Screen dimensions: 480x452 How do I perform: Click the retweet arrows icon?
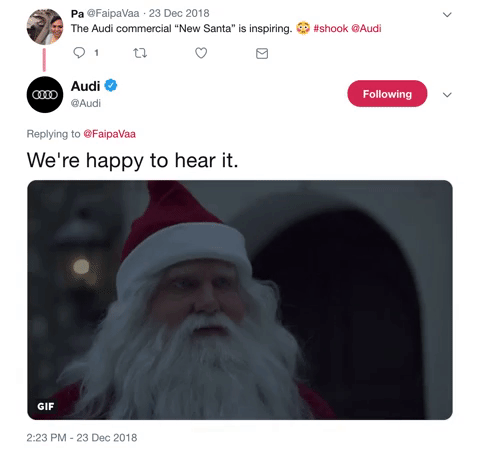pos(140,53)
